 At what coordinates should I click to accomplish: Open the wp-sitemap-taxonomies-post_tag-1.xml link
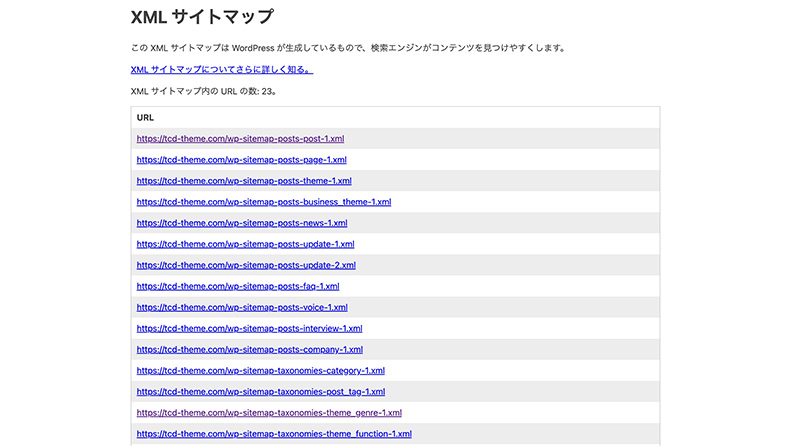[x=260, y=392]
